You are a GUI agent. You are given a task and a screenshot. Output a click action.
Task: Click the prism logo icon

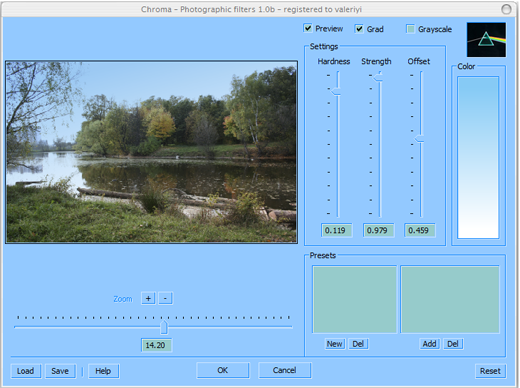(x=486, y=39)
